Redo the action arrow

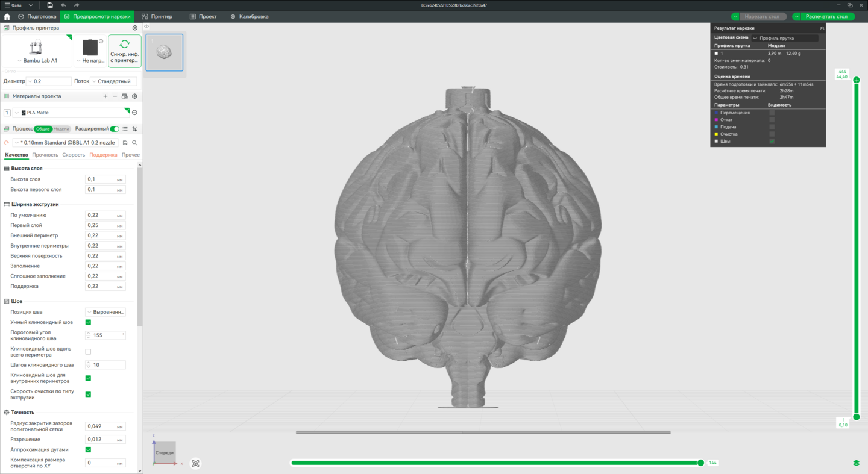[x=77, y=5]
